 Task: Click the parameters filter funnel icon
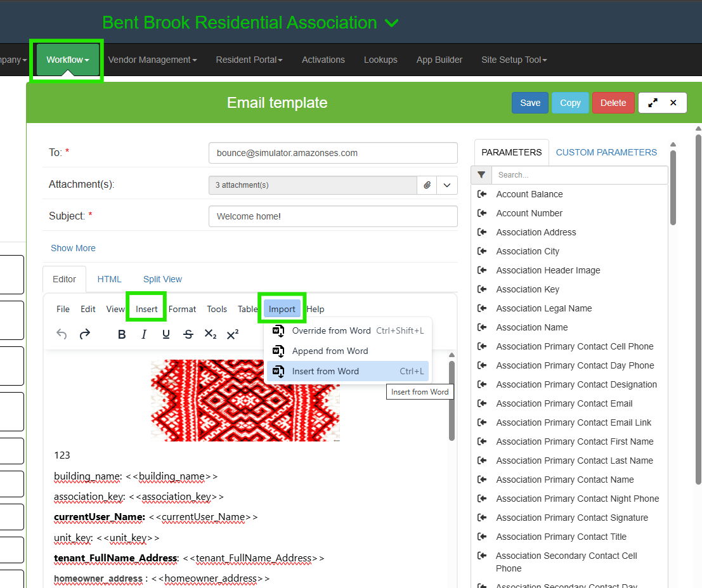[481, 175]
